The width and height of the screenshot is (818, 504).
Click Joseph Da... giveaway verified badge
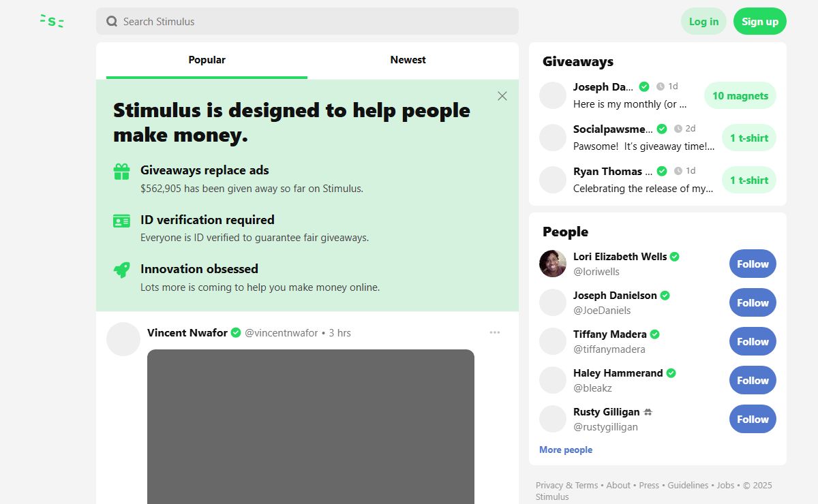pos(644,86)
